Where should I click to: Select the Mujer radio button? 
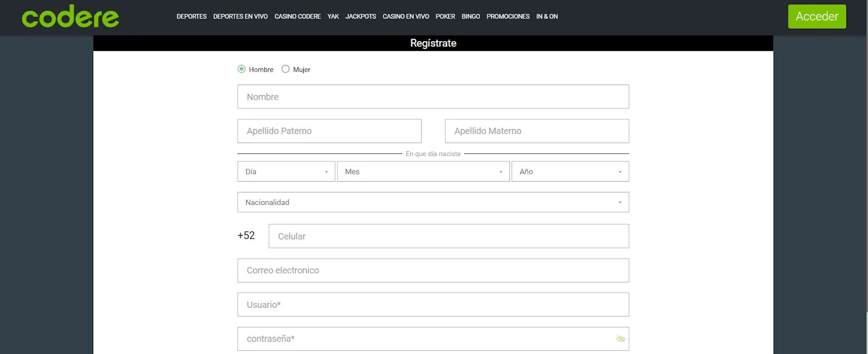click(x=285, y=69)
